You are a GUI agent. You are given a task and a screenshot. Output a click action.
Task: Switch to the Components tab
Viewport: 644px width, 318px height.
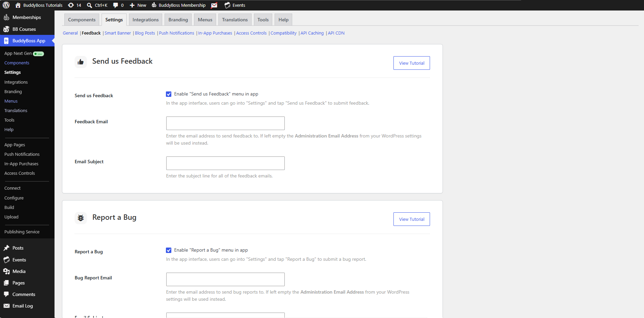click(82, 20)
